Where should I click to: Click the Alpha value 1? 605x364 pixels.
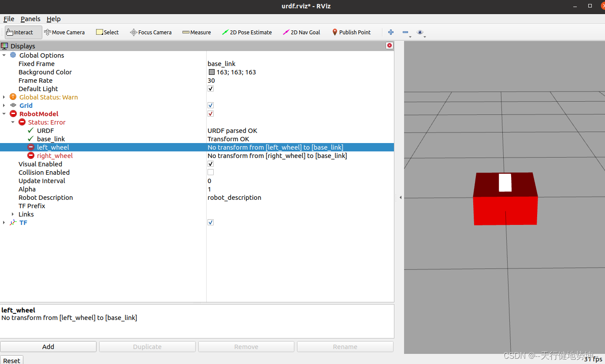point(209,189)
